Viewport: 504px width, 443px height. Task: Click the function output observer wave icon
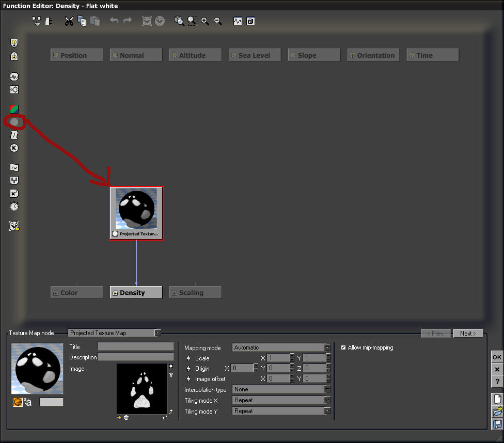(x=238, y=21)
